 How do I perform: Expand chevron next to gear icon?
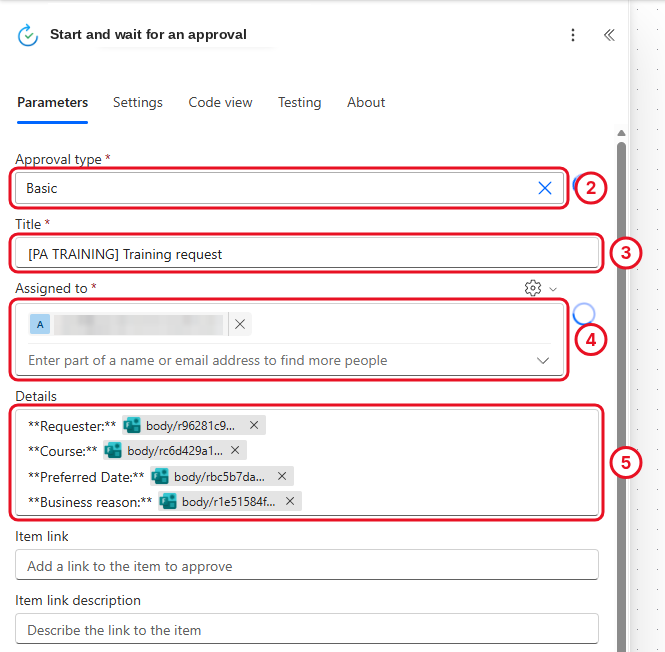click(x=553, y=289)
